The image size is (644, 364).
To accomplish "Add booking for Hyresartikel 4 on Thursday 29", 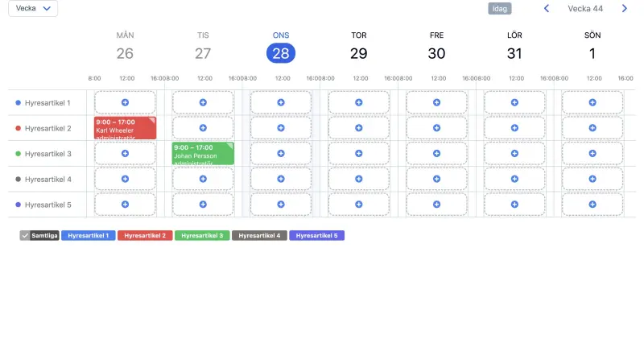I will [358, 179].
